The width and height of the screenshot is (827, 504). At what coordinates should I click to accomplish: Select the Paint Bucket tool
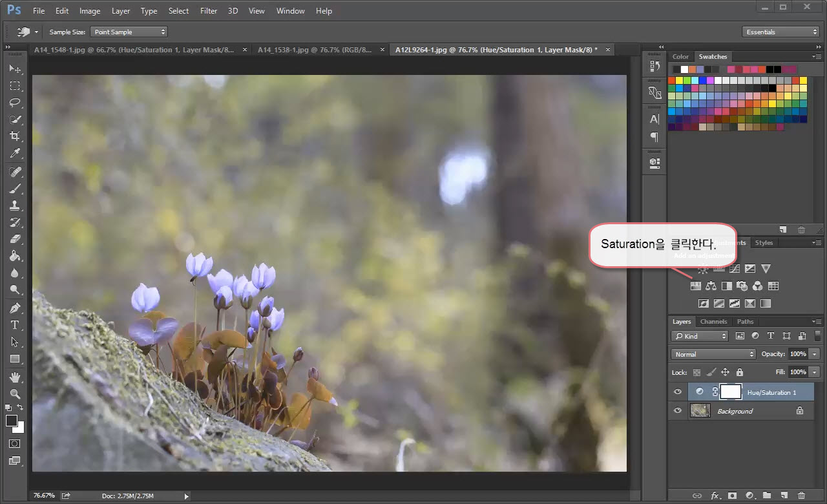(x=15, y=256)
